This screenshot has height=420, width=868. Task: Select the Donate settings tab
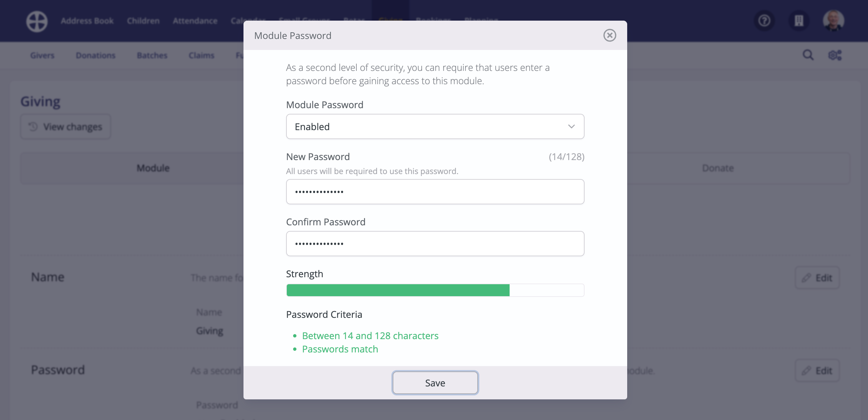[717, 168]
